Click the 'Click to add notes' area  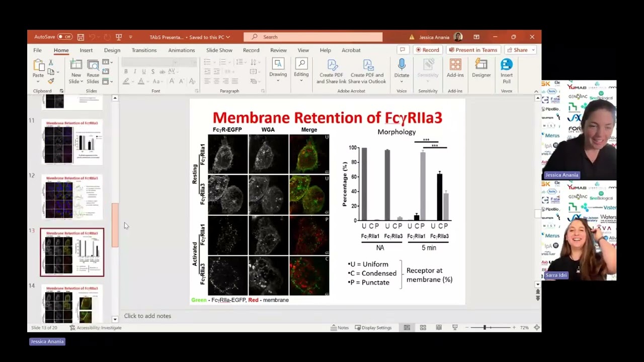point(147,316)
